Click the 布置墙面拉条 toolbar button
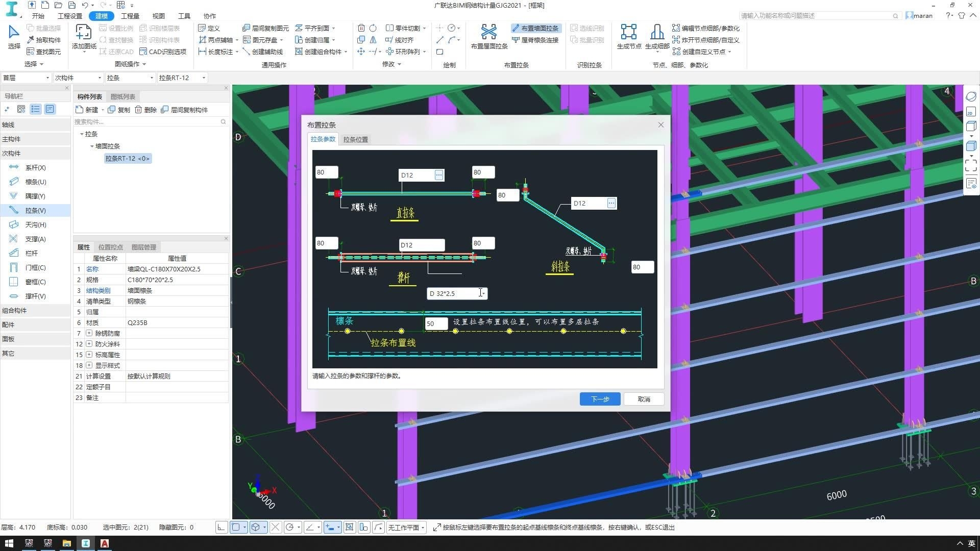This screenshot has height=551, width=980. coord(535,28)
